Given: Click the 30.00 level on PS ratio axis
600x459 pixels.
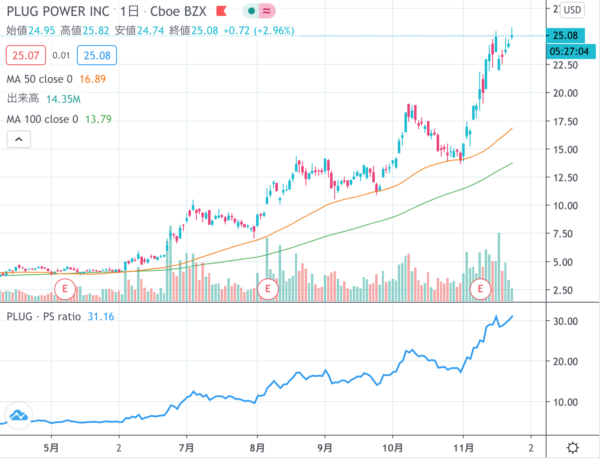Looking at the screenshot, I should point(565,321).
